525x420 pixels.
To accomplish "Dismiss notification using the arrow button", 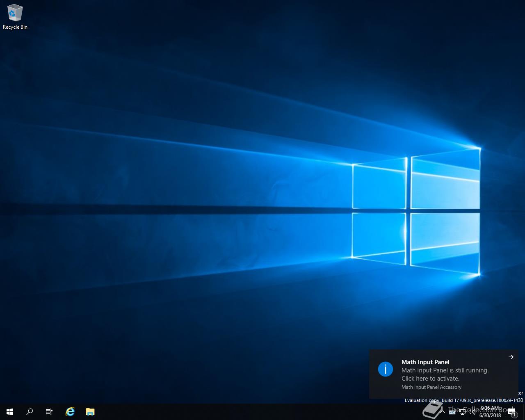I will [x=511, y=357].
